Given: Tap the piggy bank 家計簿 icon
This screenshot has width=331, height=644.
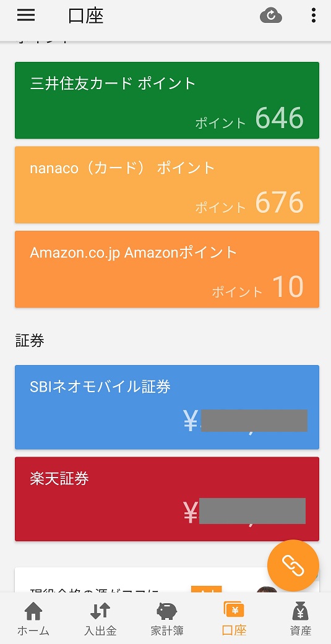Looking at the screenshot, I should pos(166,612).
